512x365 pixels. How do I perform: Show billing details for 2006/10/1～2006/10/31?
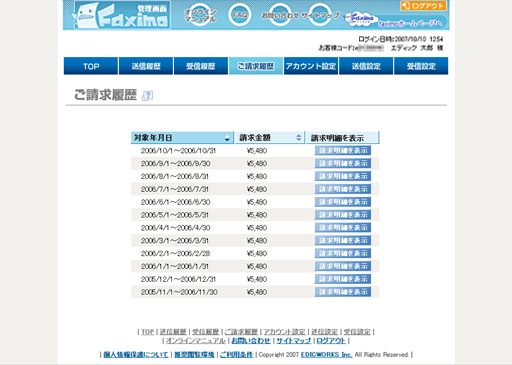coord(343,151)
